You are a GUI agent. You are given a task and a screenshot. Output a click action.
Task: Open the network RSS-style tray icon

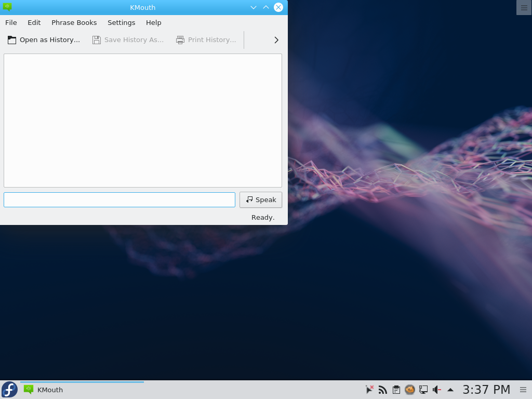(383, 390)
